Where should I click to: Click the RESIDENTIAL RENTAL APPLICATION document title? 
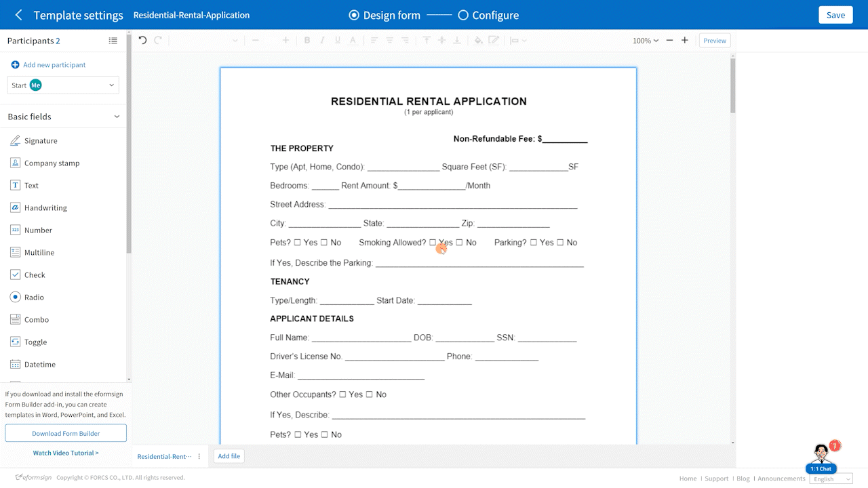(x=429, y=102)
